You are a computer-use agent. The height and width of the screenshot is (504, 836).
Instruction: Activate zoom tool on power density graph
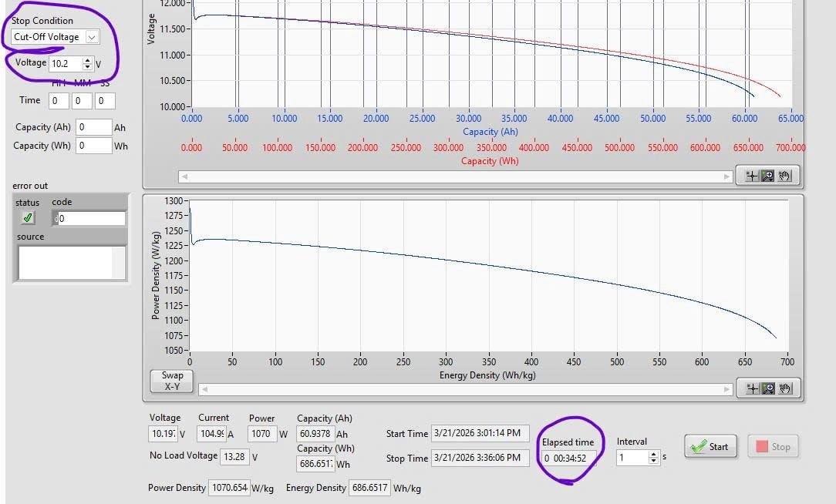[768, 388]
